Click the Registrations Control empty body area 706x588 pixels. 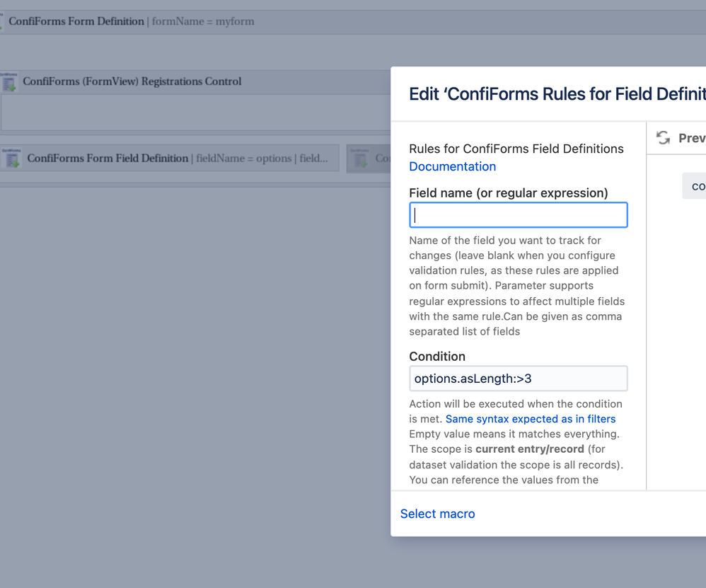coord(191,112)
